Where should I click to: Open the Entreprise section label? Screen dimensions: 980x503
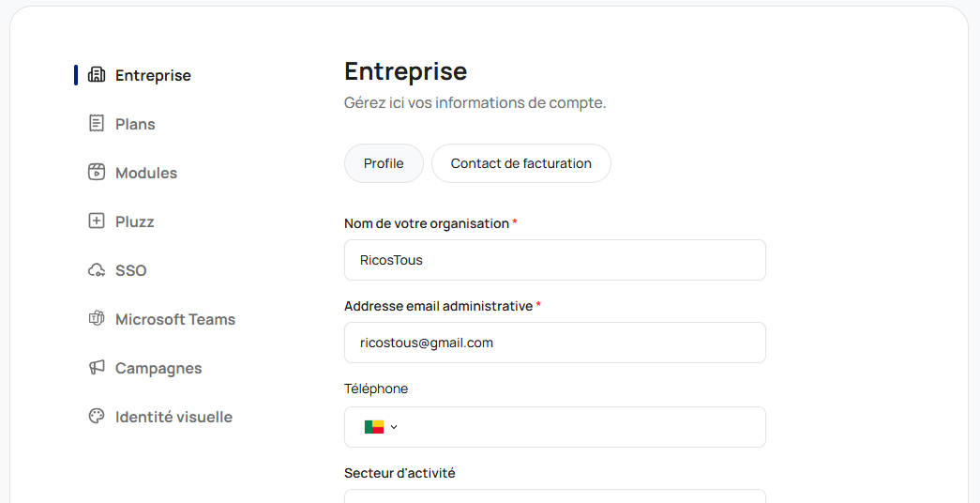[x=153, y=75]
